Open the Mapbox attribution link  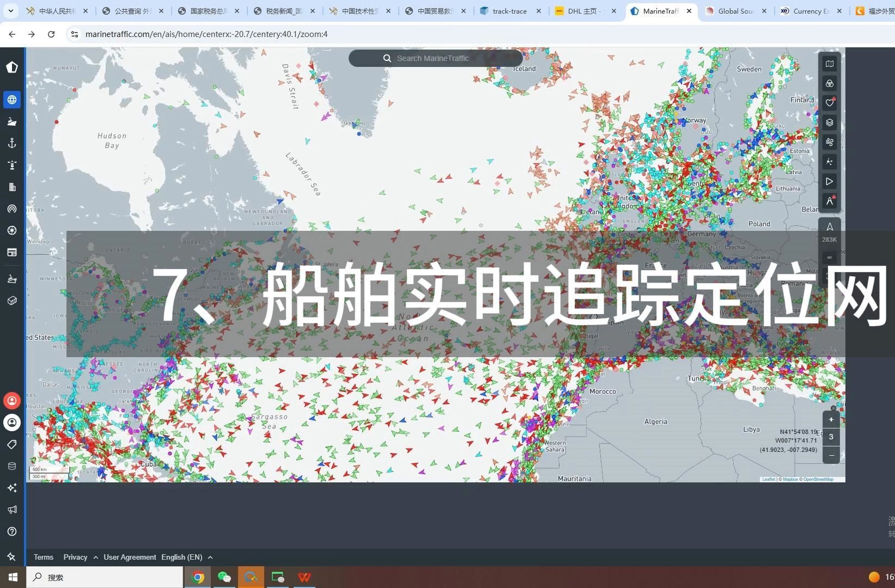coord(790,479)
